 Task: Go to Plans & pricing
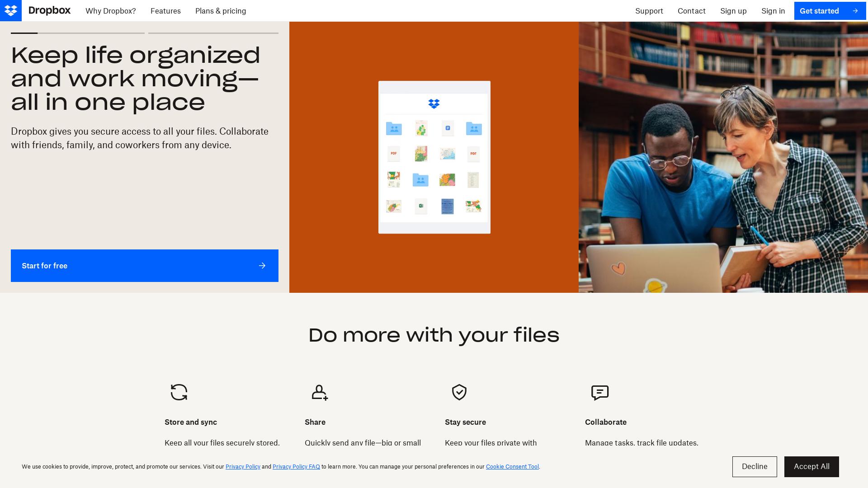(x=221, y=11)
